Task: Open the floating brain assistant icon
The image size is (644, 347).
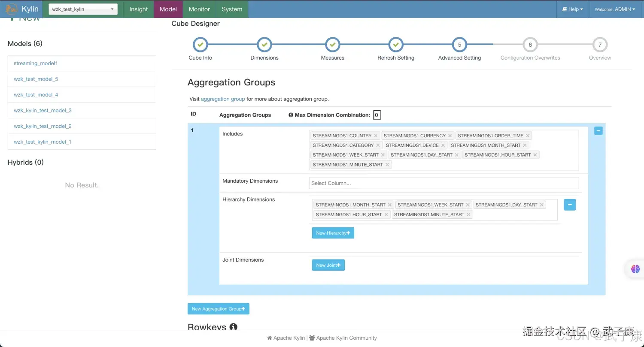Action: pyautogui.click(x=635, y=269)
